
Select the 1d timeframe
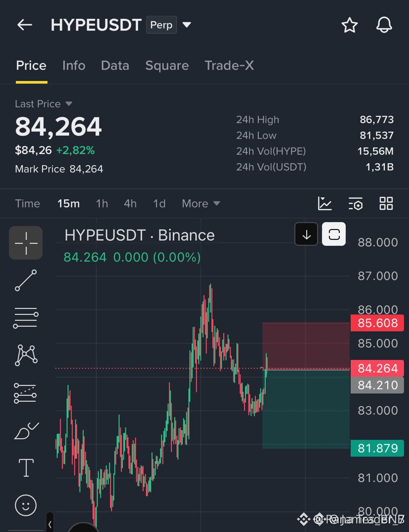coord(160,203)
